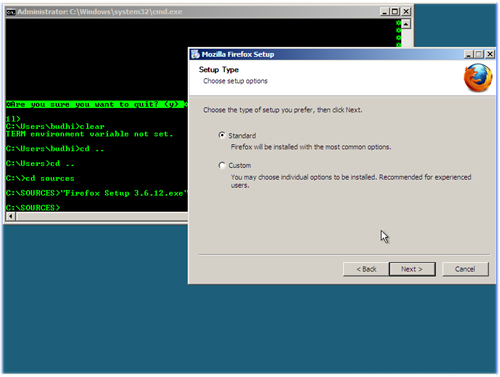Click the final 'C:\SOURCES>' prompt line
The height and width of the screenshot is (377, 500).
click(x=33, y=208)
